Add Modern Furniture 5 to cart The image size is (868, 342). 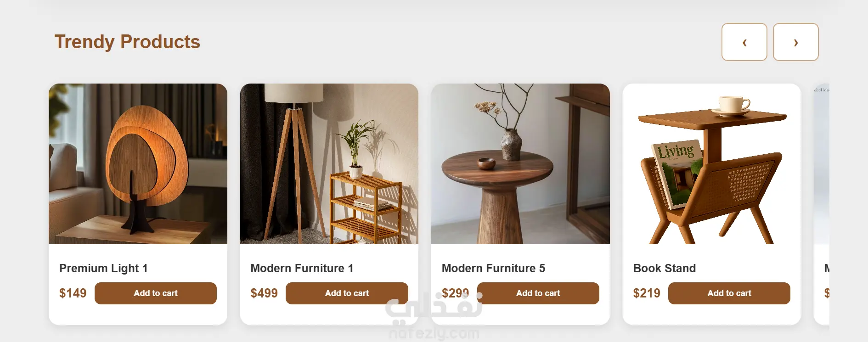538,293
